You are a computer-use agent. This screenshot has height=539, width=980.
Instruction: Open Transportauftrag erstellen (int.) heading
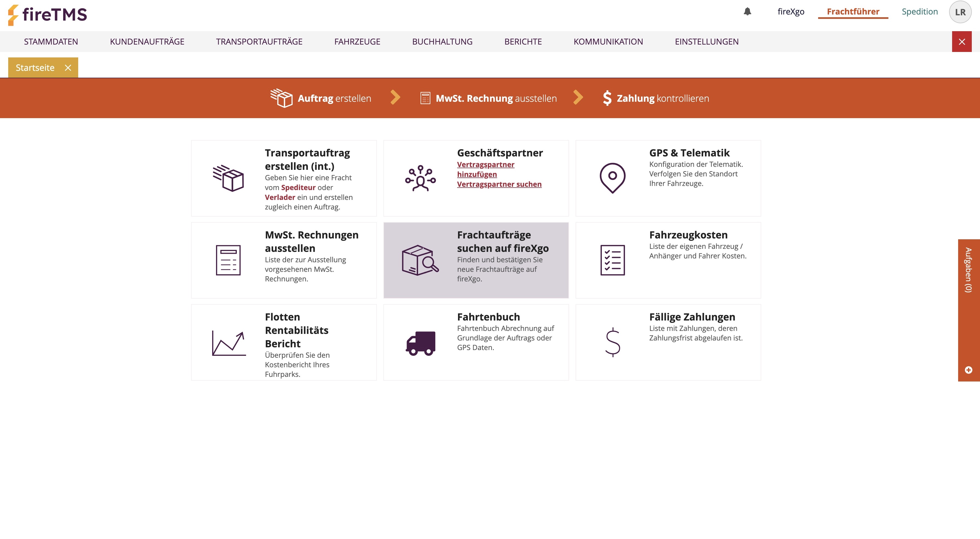coord(307,159)
